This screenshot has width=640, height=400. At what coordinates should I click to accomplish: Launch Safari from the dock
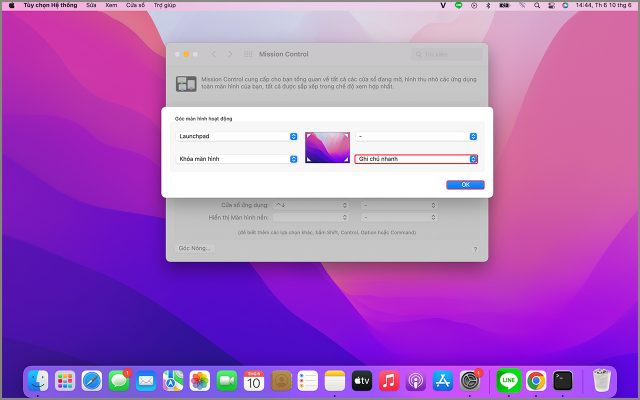tap(92, 380)
